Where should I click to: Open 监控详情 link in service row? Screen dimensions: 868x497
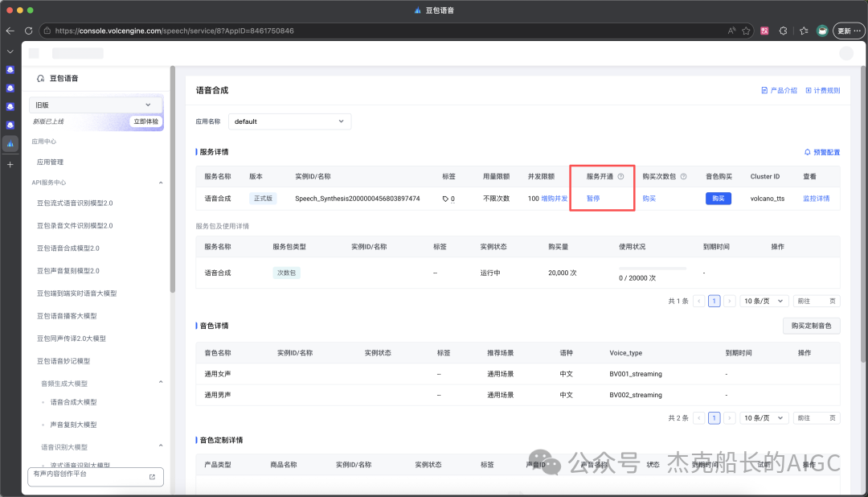[x=816, y=199]
